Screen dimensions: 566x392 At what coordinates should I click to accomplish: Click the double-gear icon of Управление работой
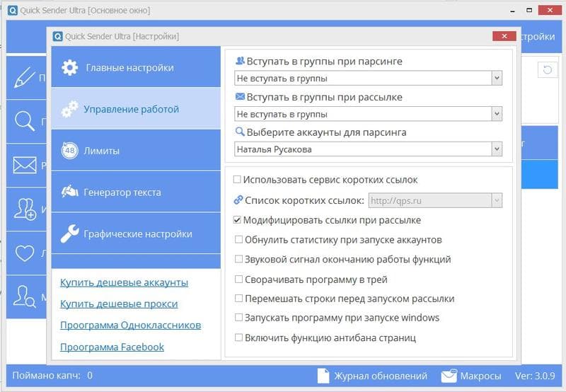tap(69, 109)
